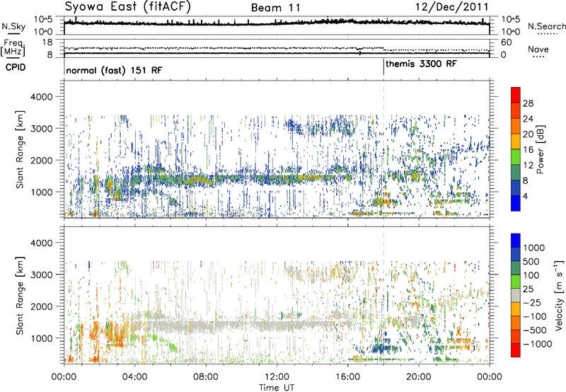Click the '18' frequency axis tick
The image size is (566, 392).
(47, 42)
